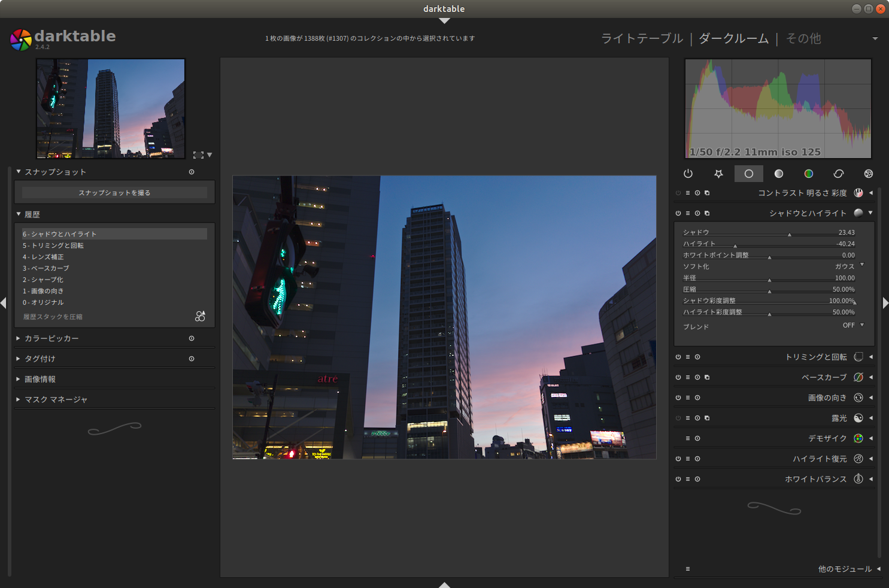Screen dimensions: 889x588
Task: Select the effects group icon
Action: [868, 174]
